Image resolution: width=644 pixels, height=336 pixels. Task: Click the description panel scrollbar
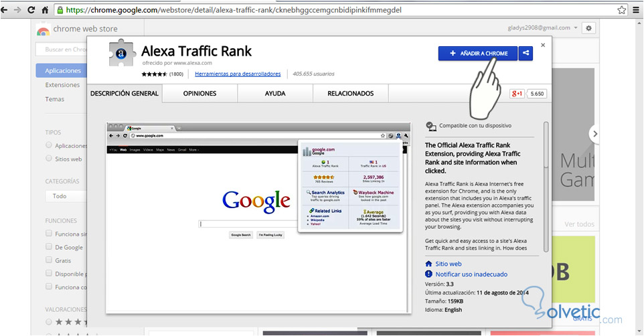(x=546, y=187)
